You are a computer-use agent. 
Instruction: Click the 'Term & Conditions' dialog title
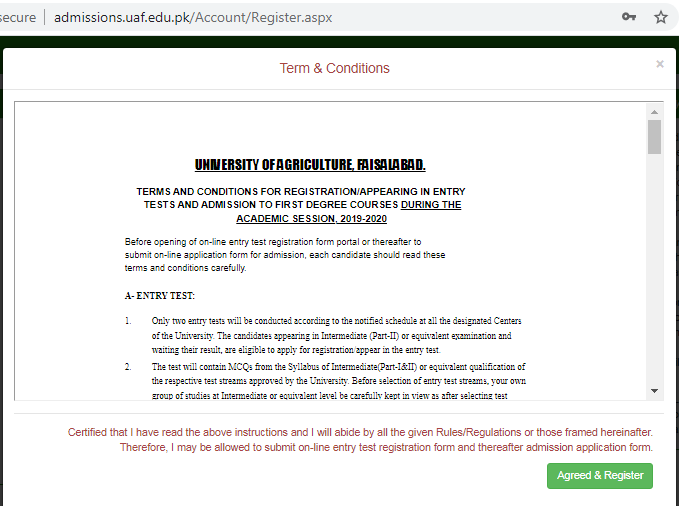point(334,68)
